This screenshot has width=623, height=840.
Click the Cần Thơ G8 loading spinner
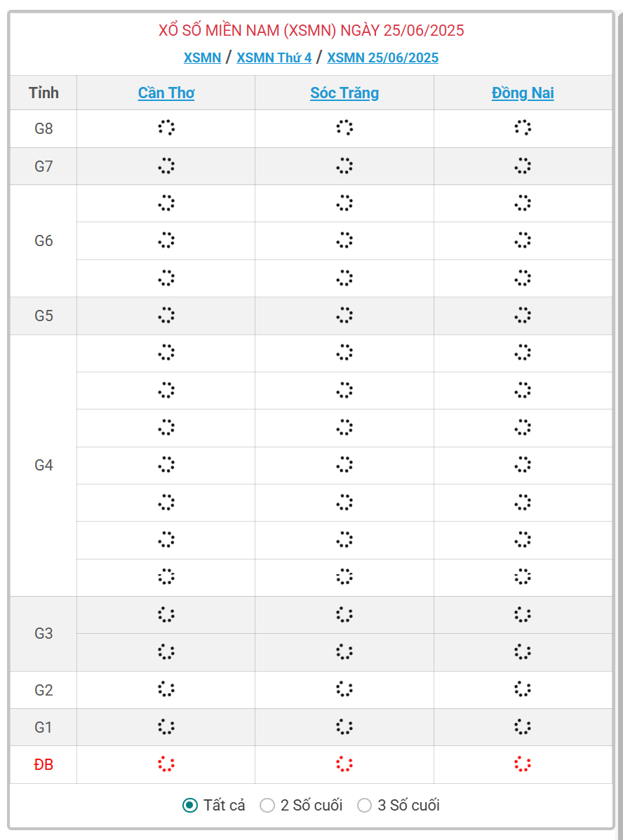166,128
